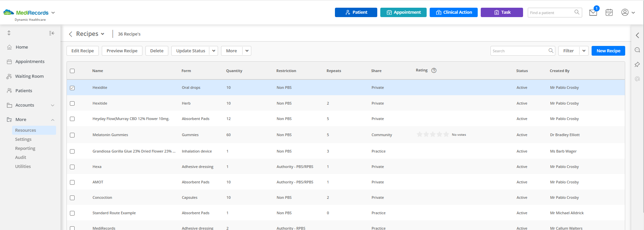Sort by the Name column header
This screenshot has width=644, height=230.
[98, 71]
